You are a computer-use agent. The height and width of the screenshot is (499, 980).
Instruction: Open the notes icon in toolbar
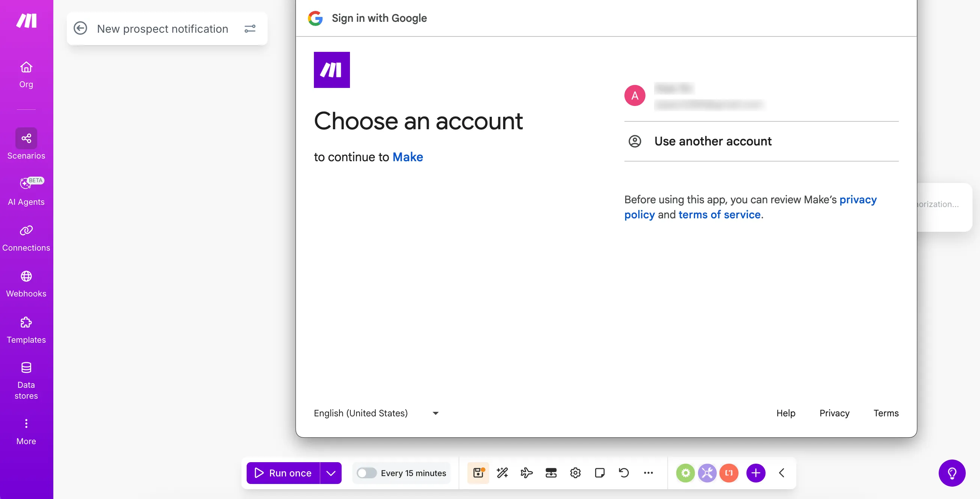[600, 473]
